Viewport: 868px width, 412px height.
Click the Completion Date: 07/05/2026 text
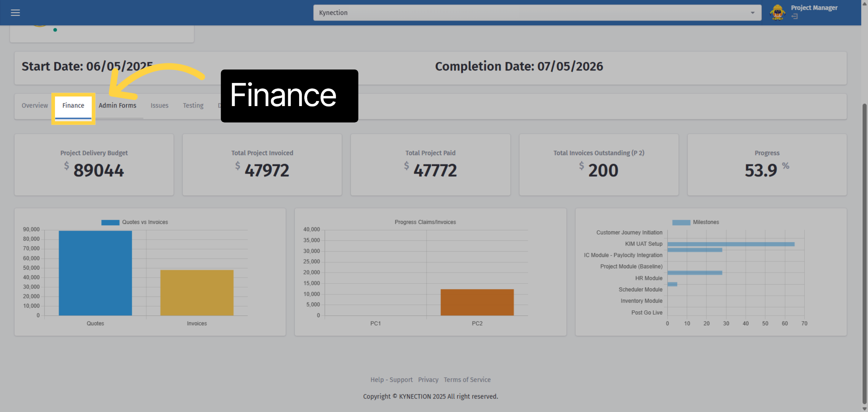pyautogui.click(x=519, y=66)
